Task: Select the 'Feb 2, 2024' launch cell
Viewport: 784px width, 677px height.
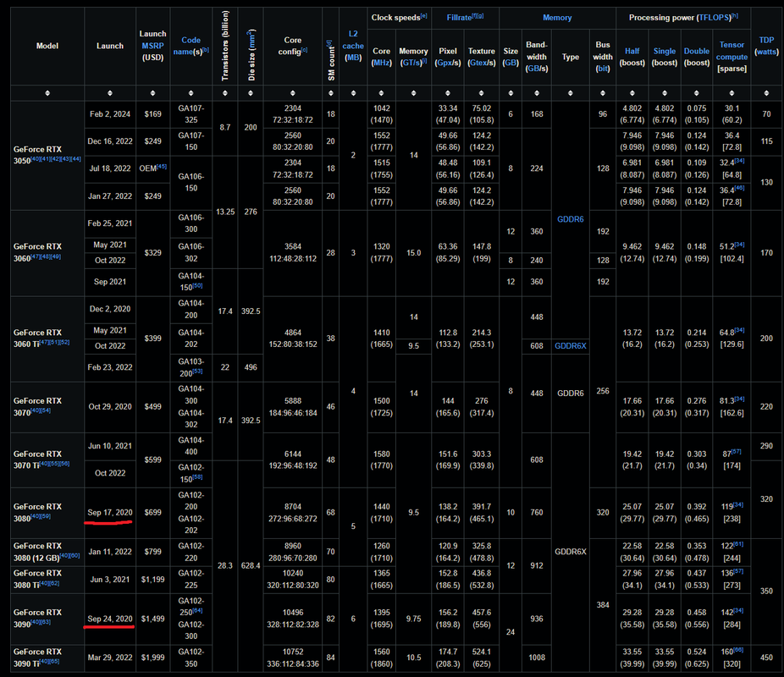Action: click(x=110, y=114)
